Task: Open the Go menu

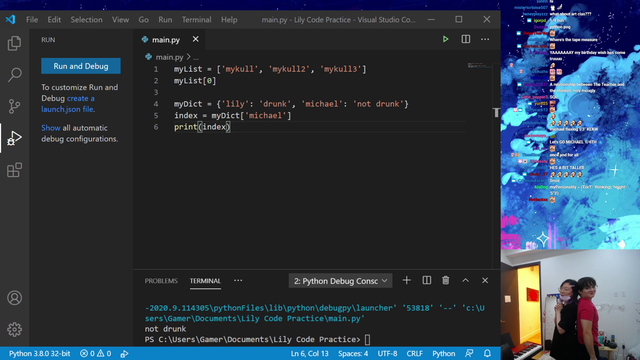Action: click(x=143, y=20)
